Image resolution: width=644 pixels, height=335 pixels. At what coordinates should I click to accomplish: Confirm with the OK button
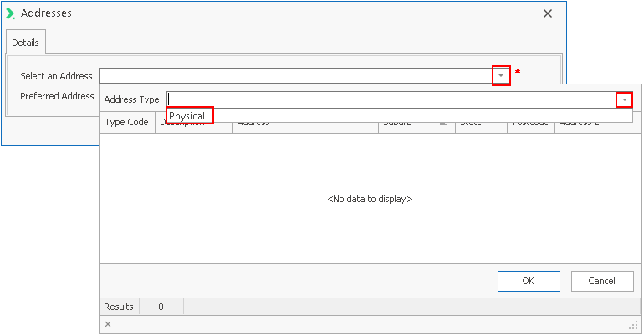tap(529, 281)
